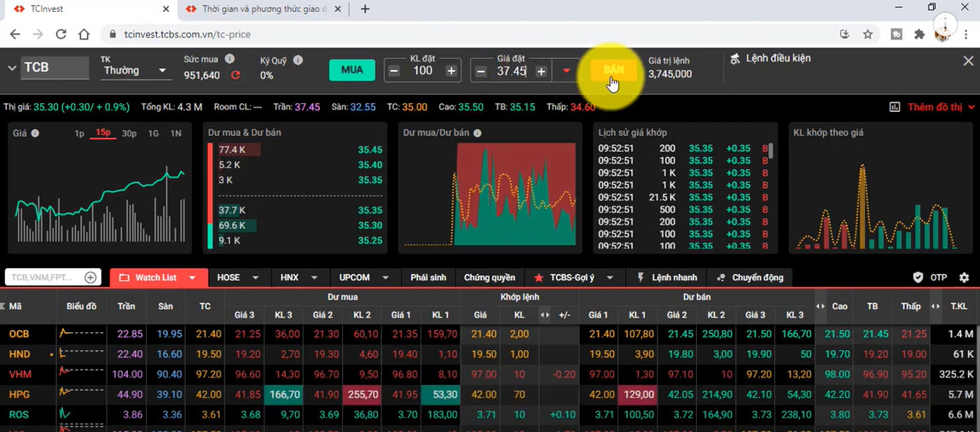Click the TCB stock symbol field

(55, 67)
